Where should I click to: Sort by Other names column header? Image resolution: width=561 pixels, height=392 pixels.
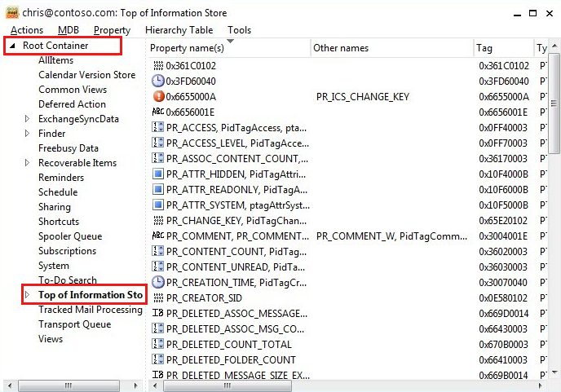(391, 48)
